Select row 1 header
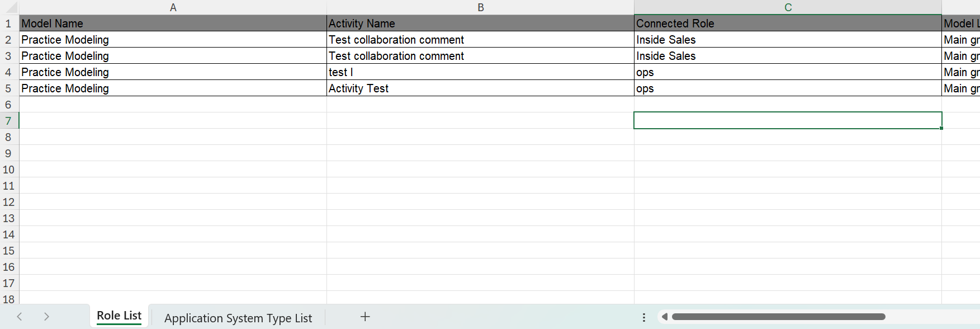Viewport: 980px width, 329px height. (x=8, y=23)
